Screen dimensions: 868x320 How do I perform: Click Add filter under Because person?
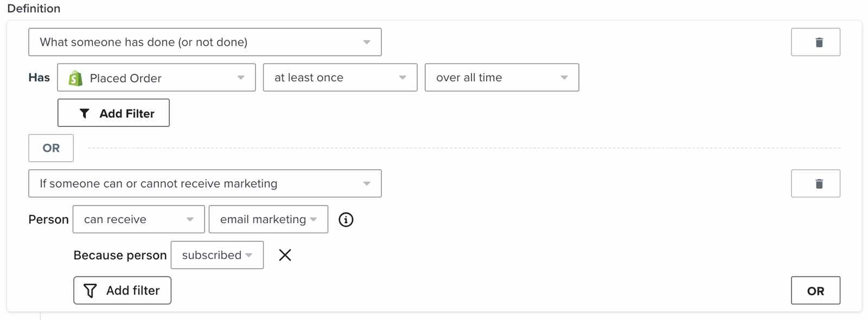coord(123,291)
